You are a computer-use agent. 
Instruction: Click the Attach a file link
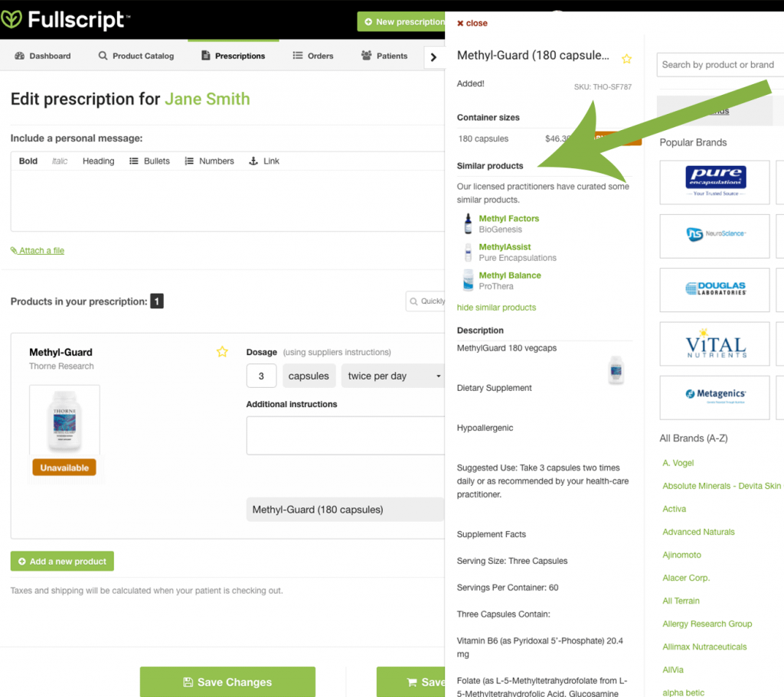pyautogui.click(x=38, y=250)
